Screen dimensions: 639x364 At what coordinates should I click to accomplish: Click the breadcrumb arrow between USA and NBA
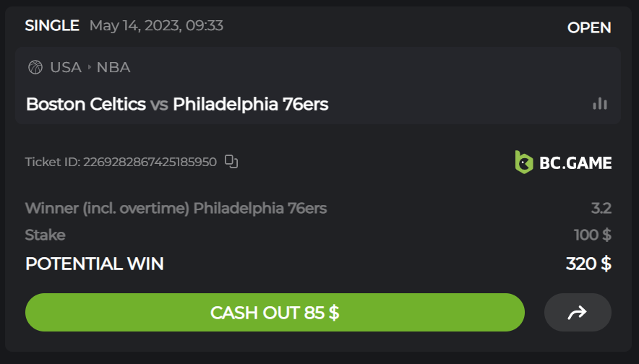point(90,67)
